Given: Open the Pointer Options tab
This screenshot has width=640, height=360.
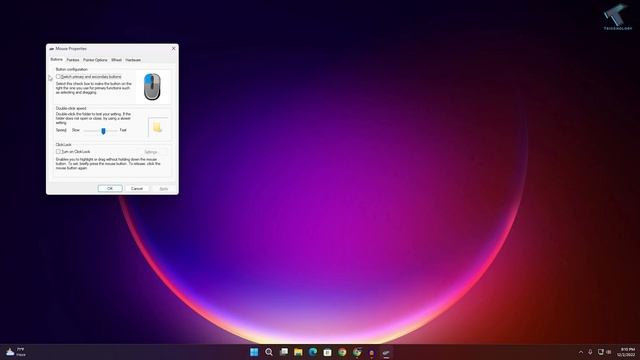Looking at the screenshot, I should (x=96, y=60).
